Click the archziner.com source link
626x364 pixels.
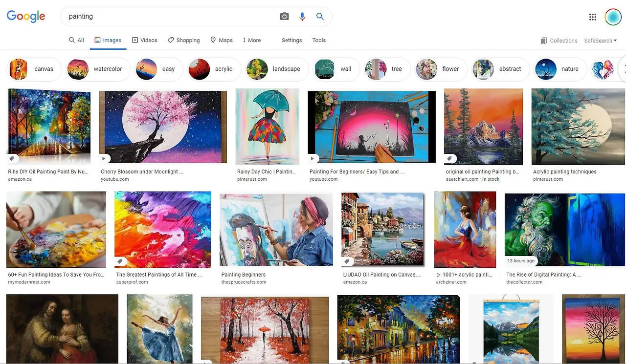(x=451, y=282)
